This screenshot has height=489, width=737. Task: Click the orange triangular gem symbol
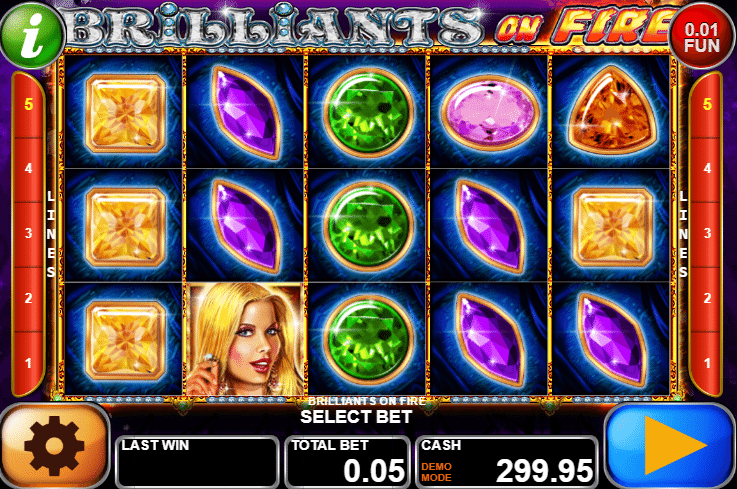click(x=612, y=113)
